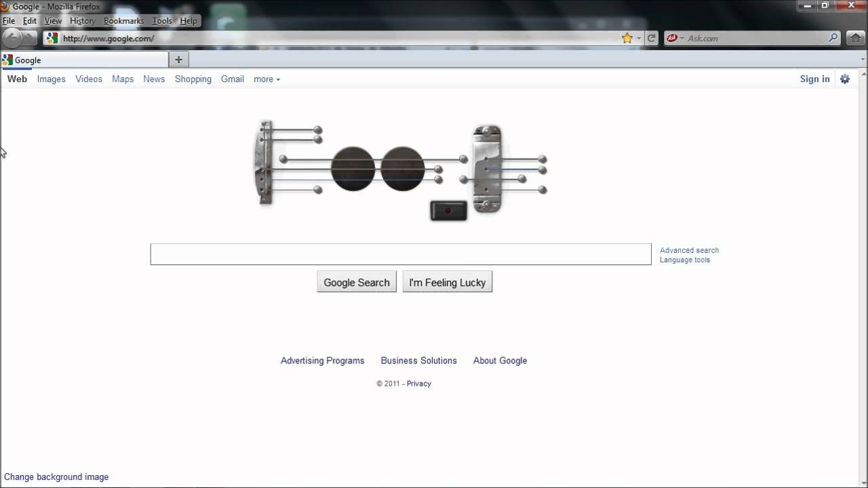
Task: Bookmark this page with the star icon
Action: click(627, 38)
